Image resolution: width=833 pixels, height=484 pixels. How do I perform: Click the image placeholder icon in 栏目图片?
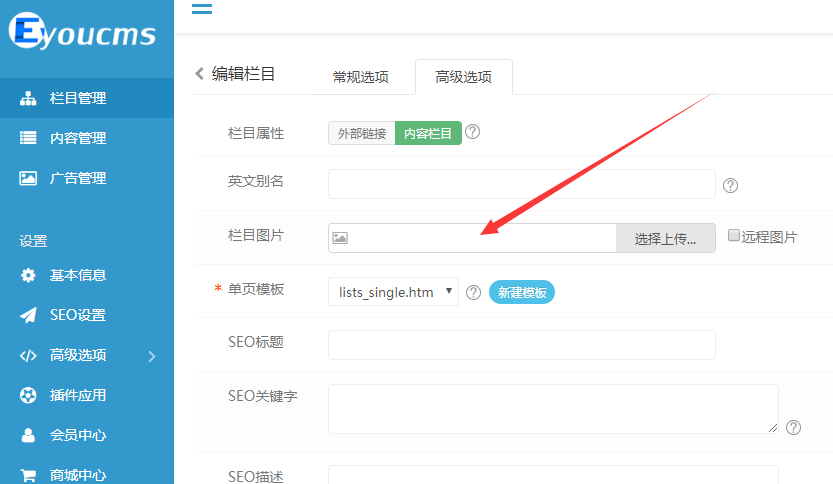(340, 238)
